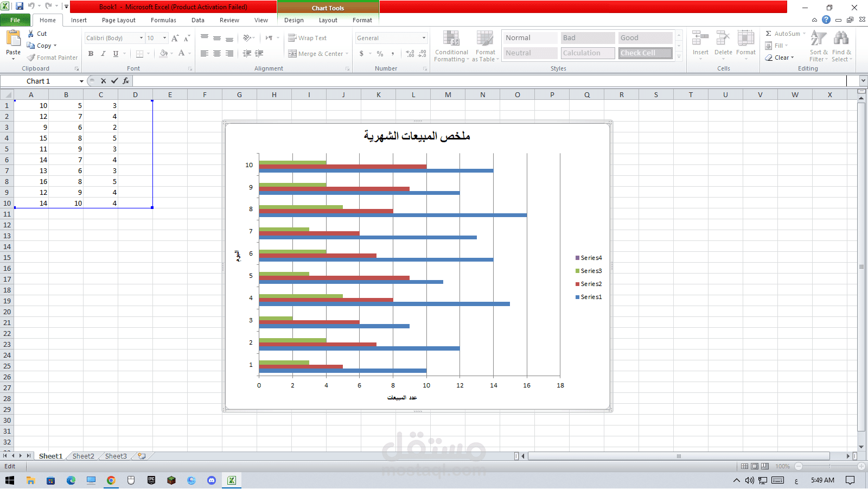
Task: Open the Chart Tools Design tab
Action: pos(294,20)
